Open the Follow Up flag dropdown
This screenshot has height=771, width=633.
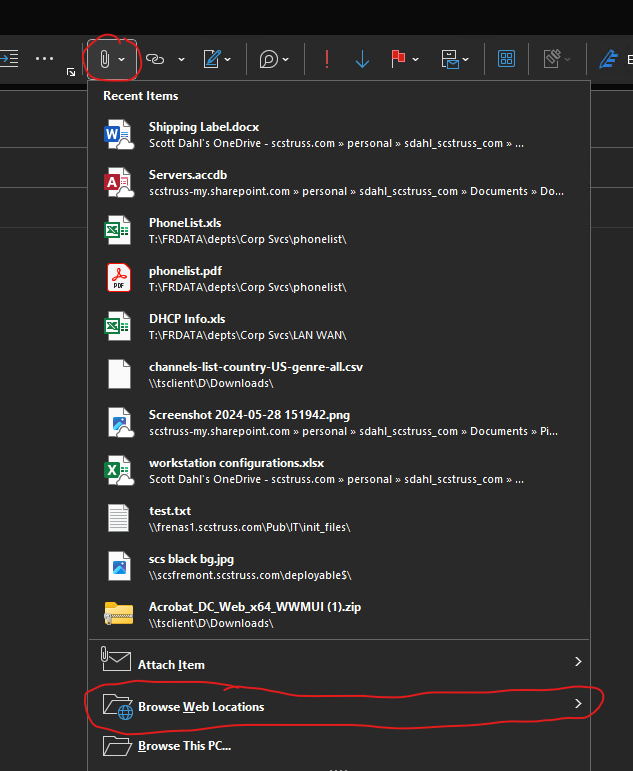pos(416,59)
